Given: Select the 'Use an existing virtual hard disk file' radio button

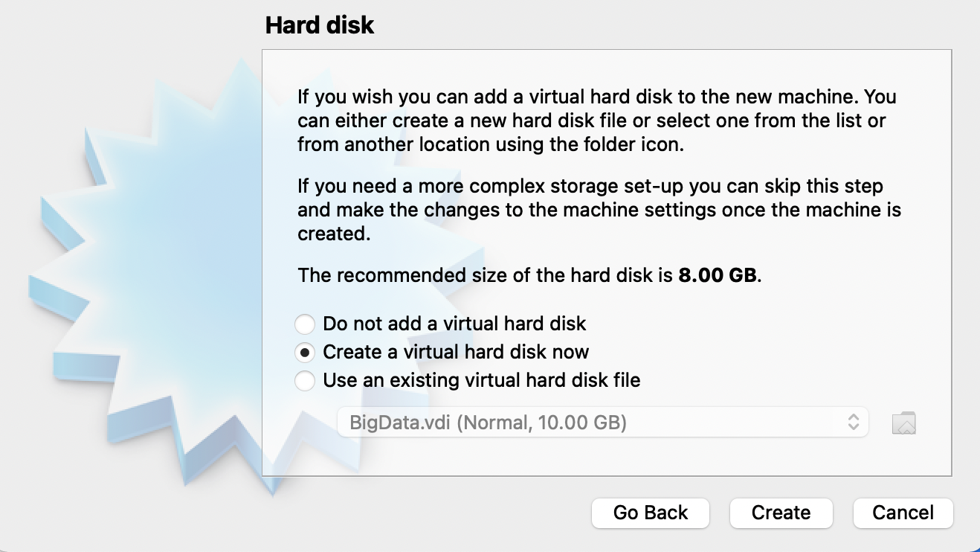Looking at the screenshot, I should (304, 381).
